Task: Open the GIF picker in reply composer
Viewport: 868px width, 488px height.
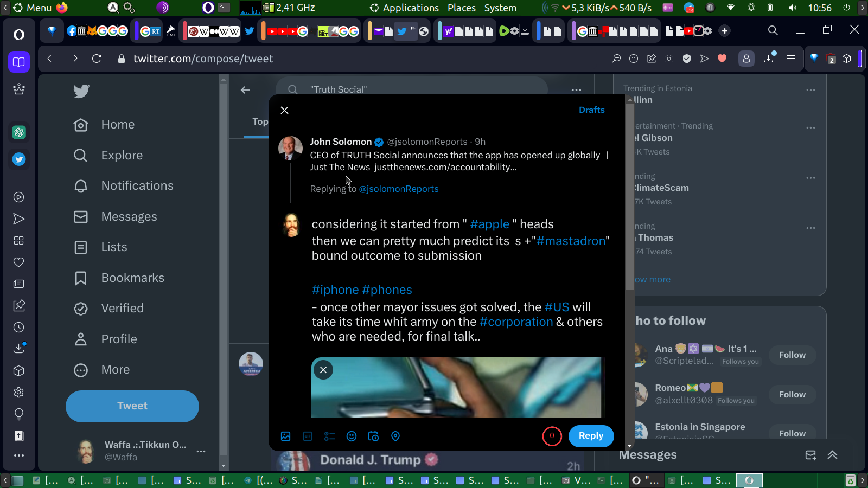Action: coord(308,436)
